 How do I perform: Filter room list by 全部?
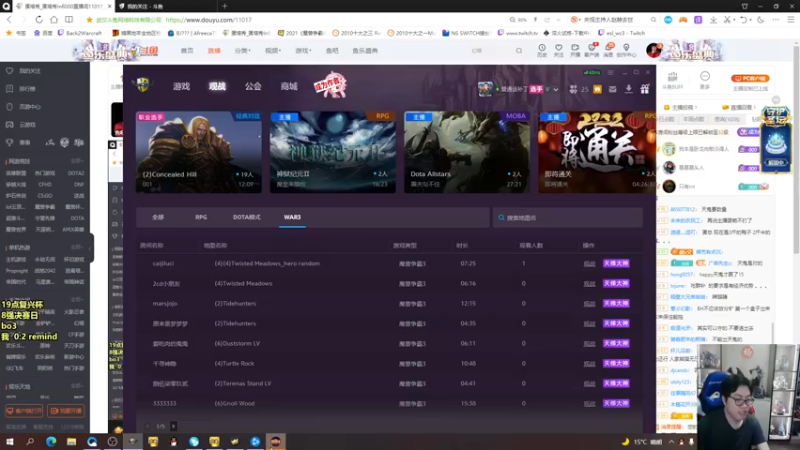(x=158, y=217)
